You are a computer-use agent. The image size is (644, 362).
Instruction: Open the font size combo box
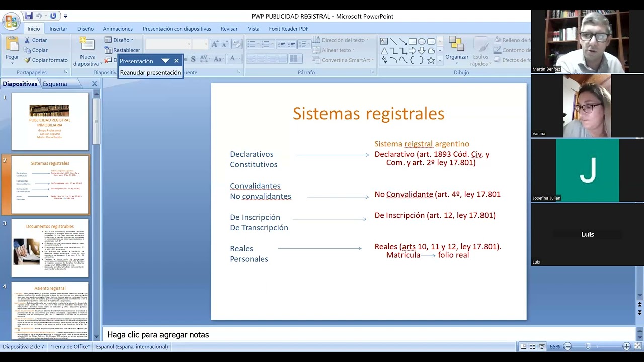tap(200, 45)
